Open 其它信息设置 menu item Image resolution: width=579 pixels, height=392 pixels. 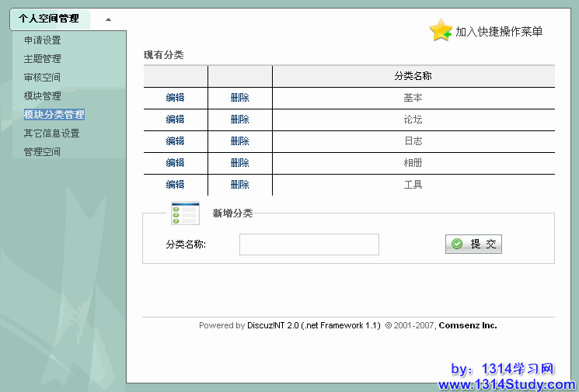pyautogui.click(x=51, y=134)
